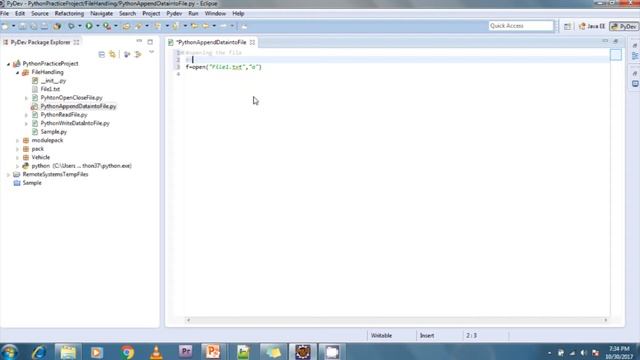
Task: Select the python interpreter node
Action: point(82,166)
